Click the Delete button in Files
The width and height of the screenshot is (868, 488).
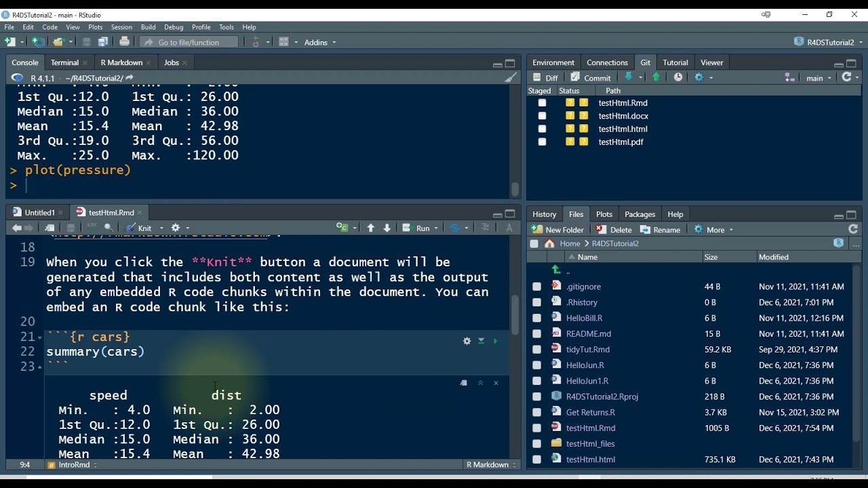point(614,230)
